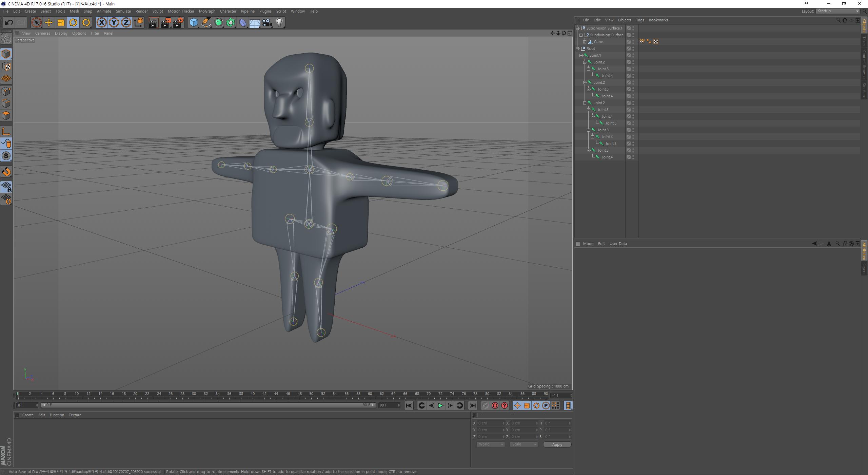Open the MoGraph menu
This screenshot has height=475, width=868.
(207, 11)
